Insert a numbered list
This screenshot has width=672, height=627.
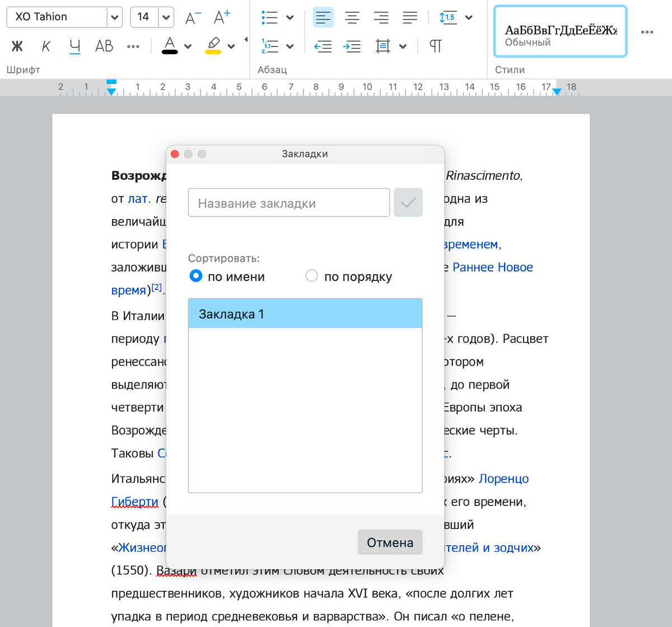pyautogui.click(x=269, y=46)
